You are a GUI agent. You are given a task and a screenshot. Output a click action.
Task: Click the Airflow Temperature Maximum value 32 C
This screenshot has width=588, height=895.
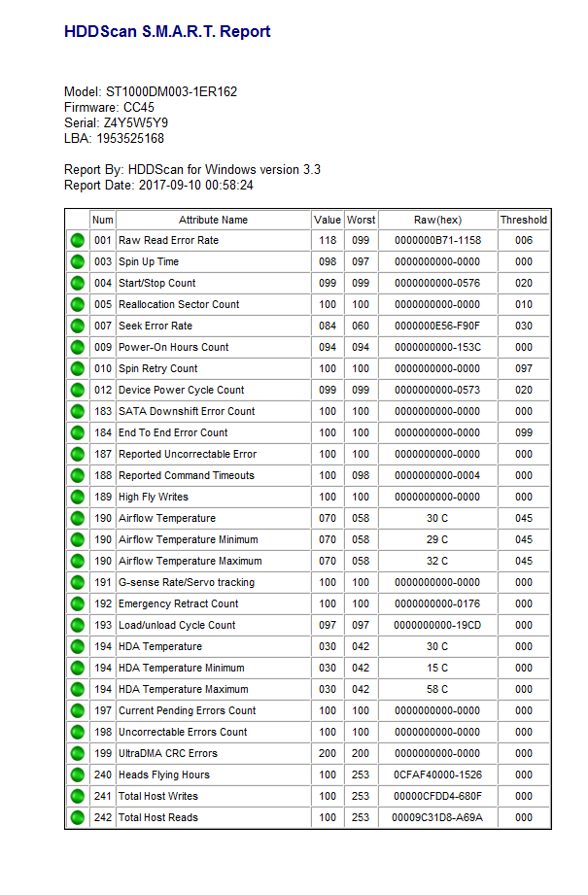437,561
